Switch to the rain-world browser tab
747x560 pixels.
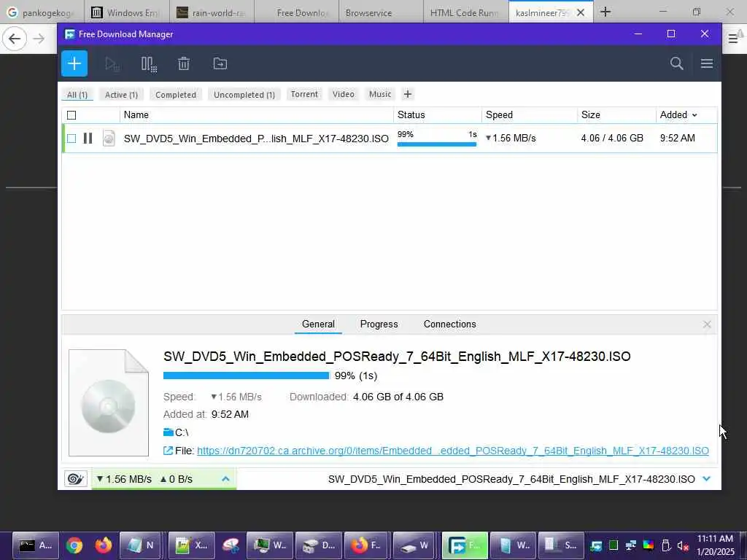212,12
